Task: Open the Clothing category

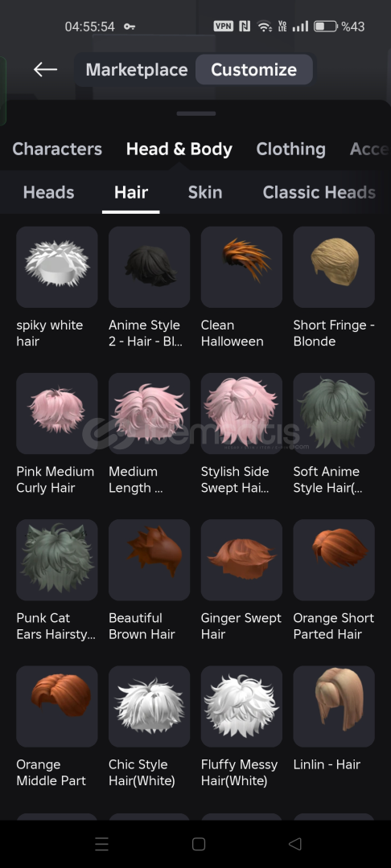Action: (x=290, y=149)
